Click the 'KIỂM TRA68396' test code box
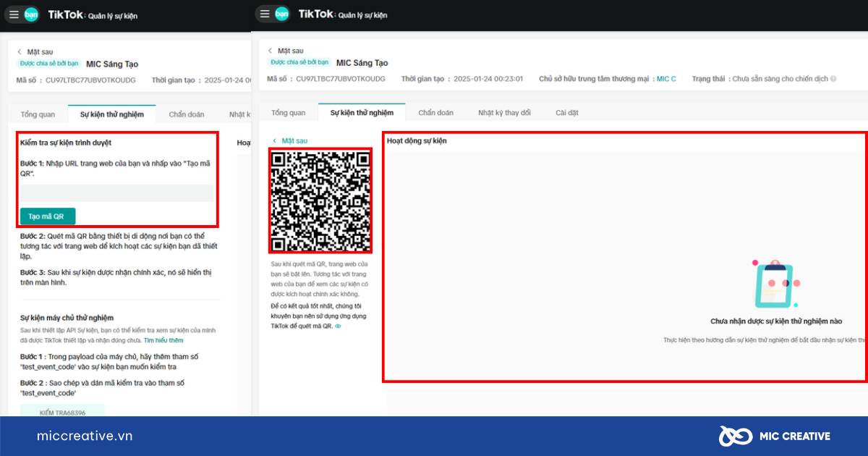This screenshot has width=868, height=456. [62, 412]
